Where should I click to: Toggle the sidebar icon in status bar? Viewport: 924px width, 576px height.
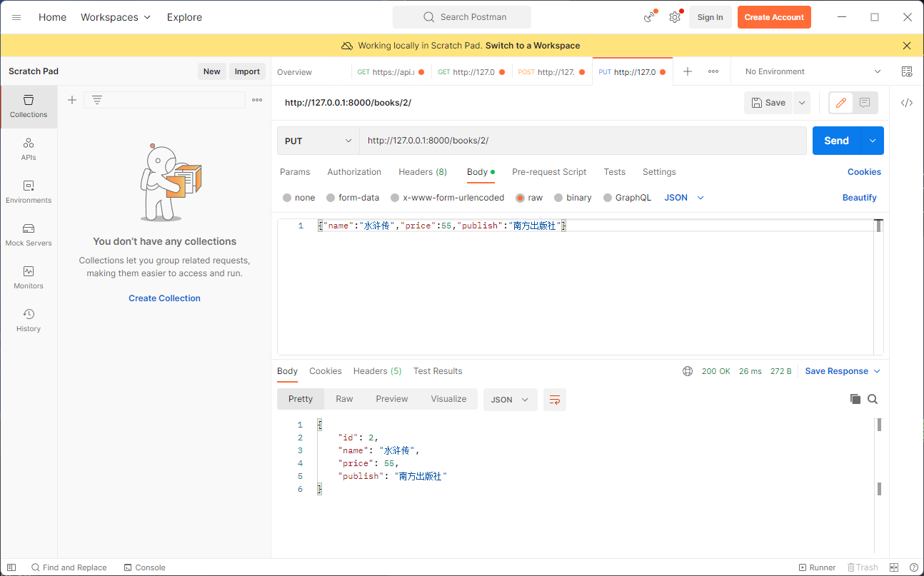pos(11,567)
